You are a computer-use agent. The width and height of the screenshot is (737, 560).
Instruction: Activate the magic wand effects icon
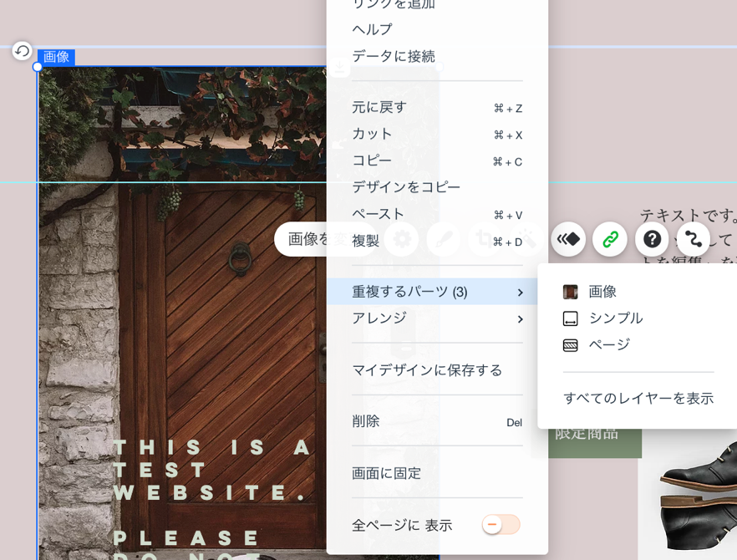click(525, 239)
